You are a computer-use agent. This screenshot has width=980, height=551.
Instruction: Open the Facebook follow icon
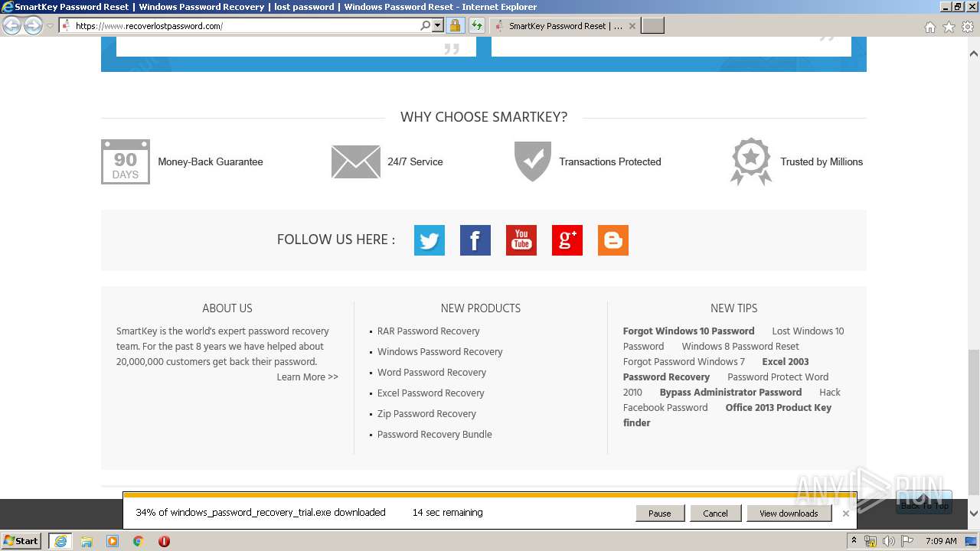[475, 240]
